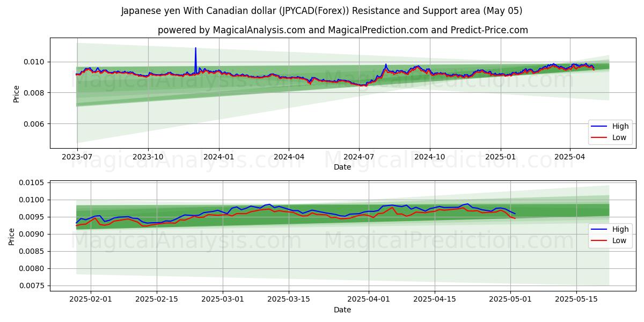The height and width of the screenshot is (322, 644).
Task: Click the Date axis label of lower chart
Action: [342, 310]
